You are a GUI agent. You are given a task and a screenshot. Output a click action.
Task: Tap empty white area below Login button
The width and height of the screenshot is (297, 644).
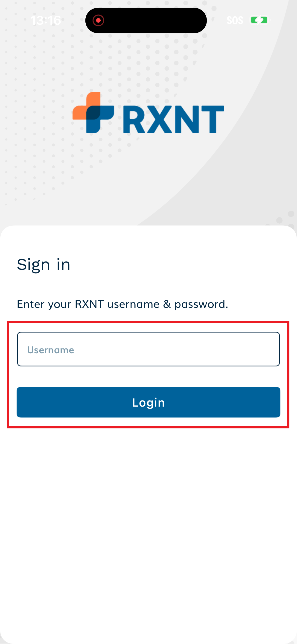pos(148,525)
